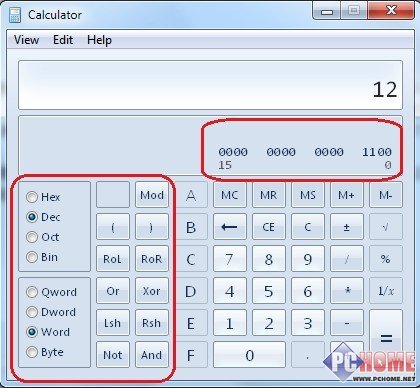Recall memory with MR
This screenshot has width=420, height=388.
click(269, 195)
